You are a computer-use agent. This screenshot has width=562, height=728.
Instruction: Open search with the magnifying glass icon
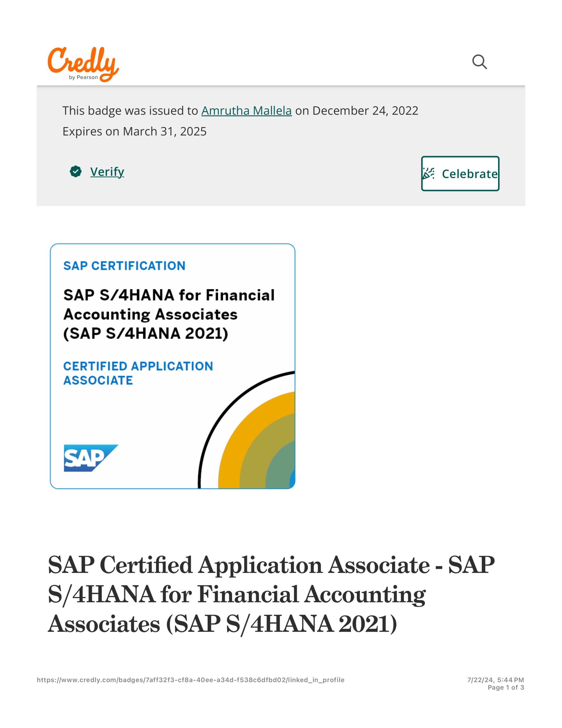point(479,62)
